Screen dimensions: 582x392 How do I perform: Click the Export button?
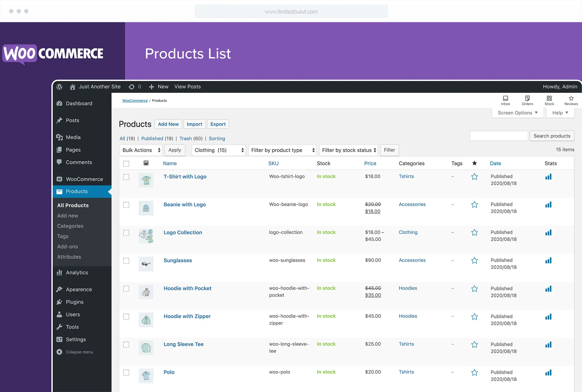[218, 124]
